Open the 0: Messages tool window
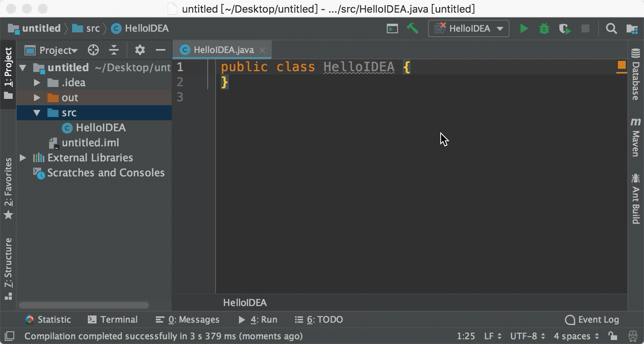 (188, 319)
